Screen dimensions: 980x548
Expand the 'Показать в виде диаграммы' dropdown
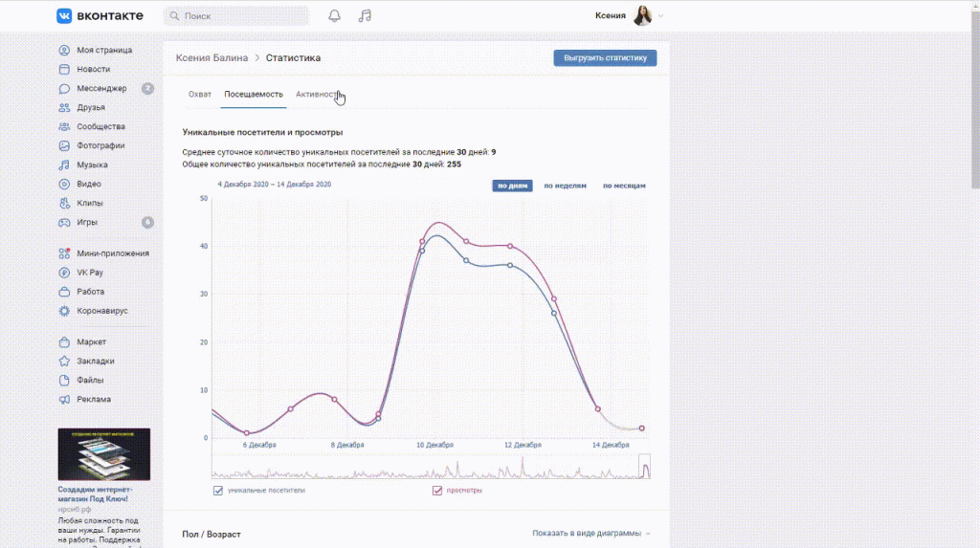click(591, 534)
